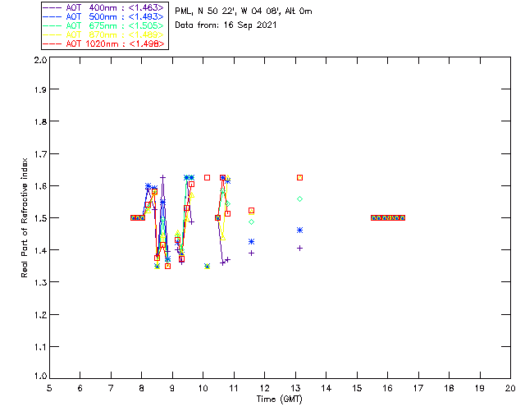Select the red square marker near hour 11.6

pyautogui.click(x=252, y=211)
